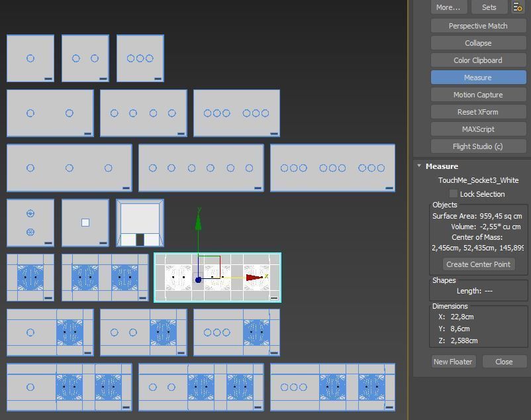Select the three-button single-gang switch plate
Viewport: 531px width, 420px height.
pos(140,58)
